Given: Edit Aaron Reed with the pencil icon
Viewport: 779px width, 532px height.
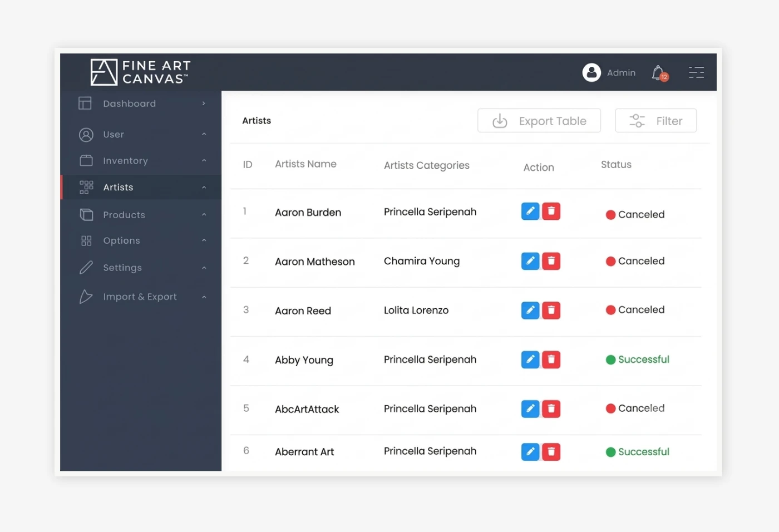Looking at the screenshot, I should 530,310.
